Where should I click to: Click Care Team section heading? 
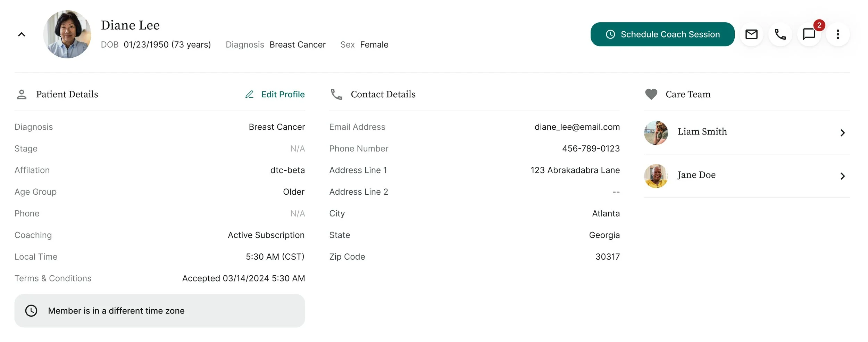tap(688, 95)
